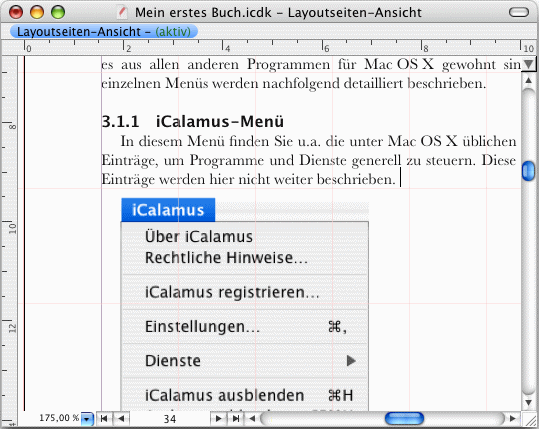Click the 175,00 % zoom field
Image resolution: width=539 pixels, height=429 pixels.
point(59,418)
